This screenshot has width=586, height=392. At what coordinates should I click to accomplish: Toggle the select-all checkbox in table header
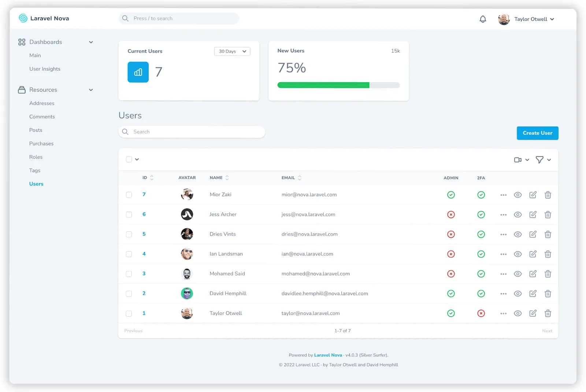pyautogui.click(x=129, y=159)
